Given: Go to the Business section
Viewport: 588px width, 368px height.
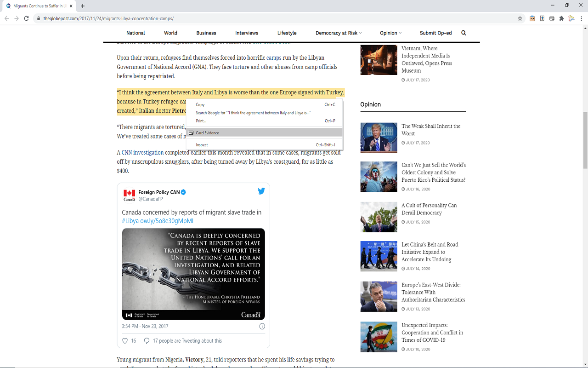Looking at the screenshot, I should pos(206,33).
